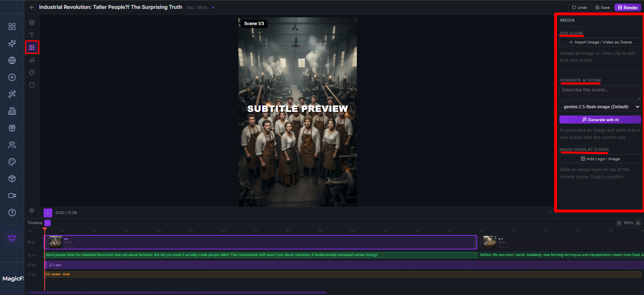The width and height of the screenshot is (644, 295).
Task: Click the red playhead marker
Action: [45, 229]
